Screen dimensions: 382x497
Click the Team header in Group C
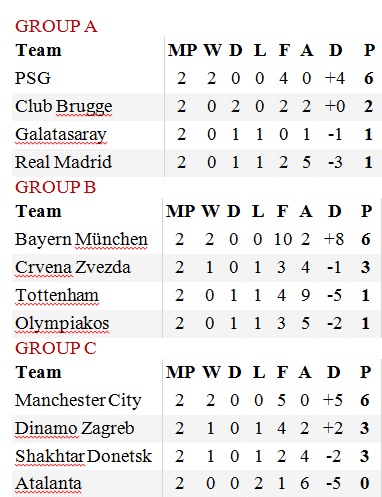[x=38, y=372]
